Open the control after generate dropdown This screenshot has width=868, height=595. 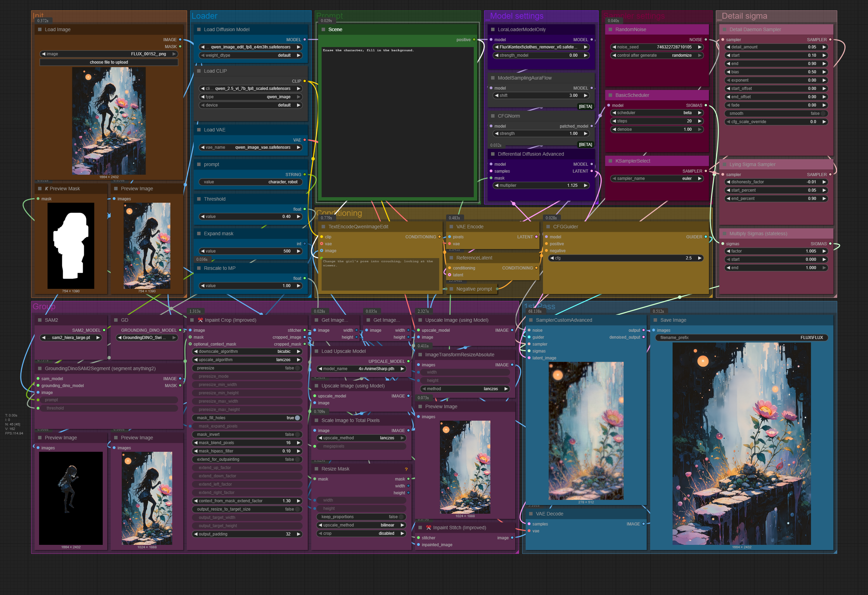[x=657, y=55]
